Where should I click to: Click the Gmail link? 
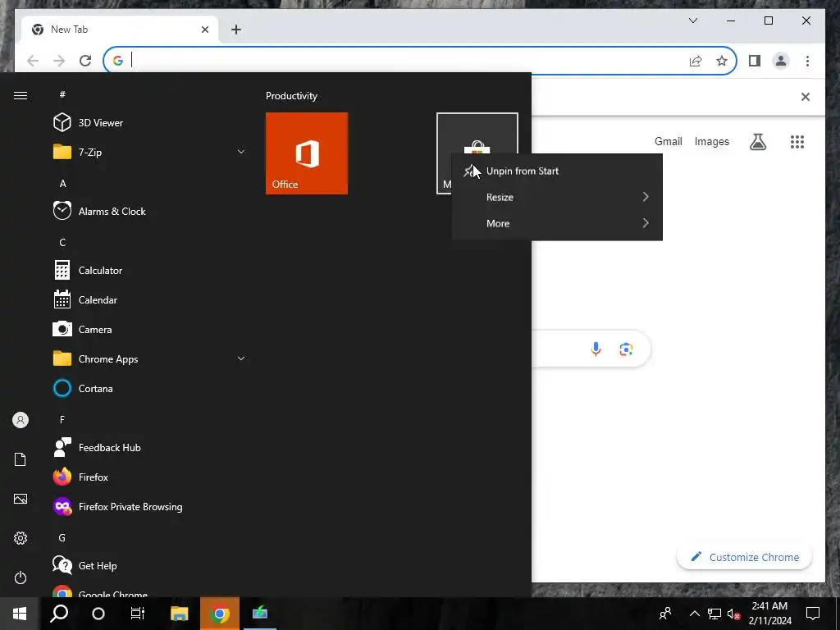coord(668,141)
